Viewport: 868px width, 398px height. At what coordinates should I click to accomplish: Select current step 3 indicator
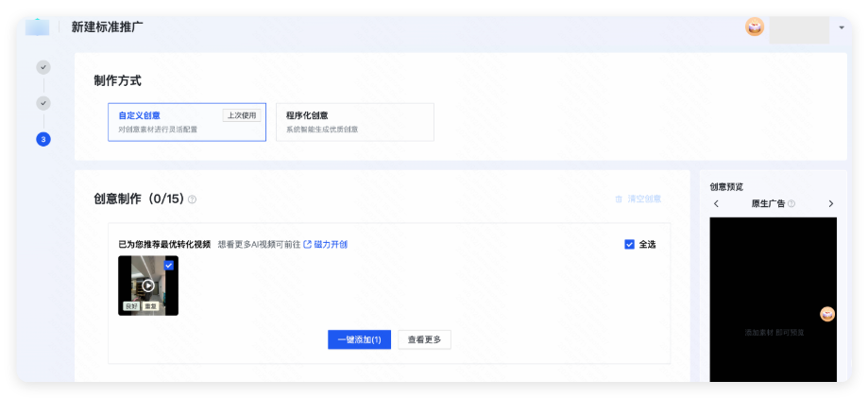(x=43, y=139)
